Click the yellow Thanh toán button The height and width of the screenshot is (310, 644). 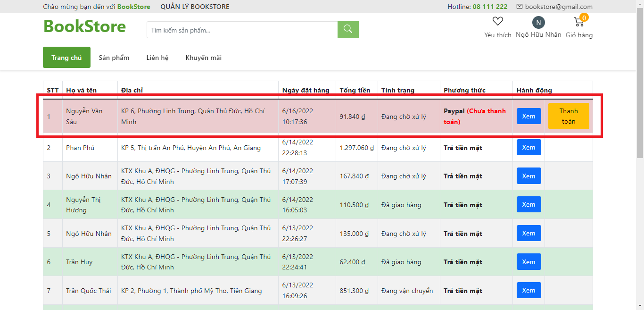[569, 116]
